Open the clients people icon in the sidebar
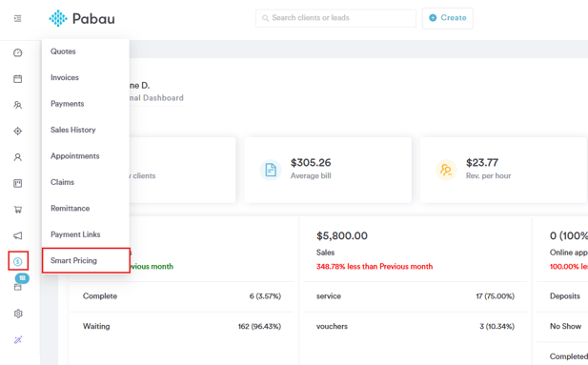Viewport: 588px width, 365px height. click(x=17, y=105)
